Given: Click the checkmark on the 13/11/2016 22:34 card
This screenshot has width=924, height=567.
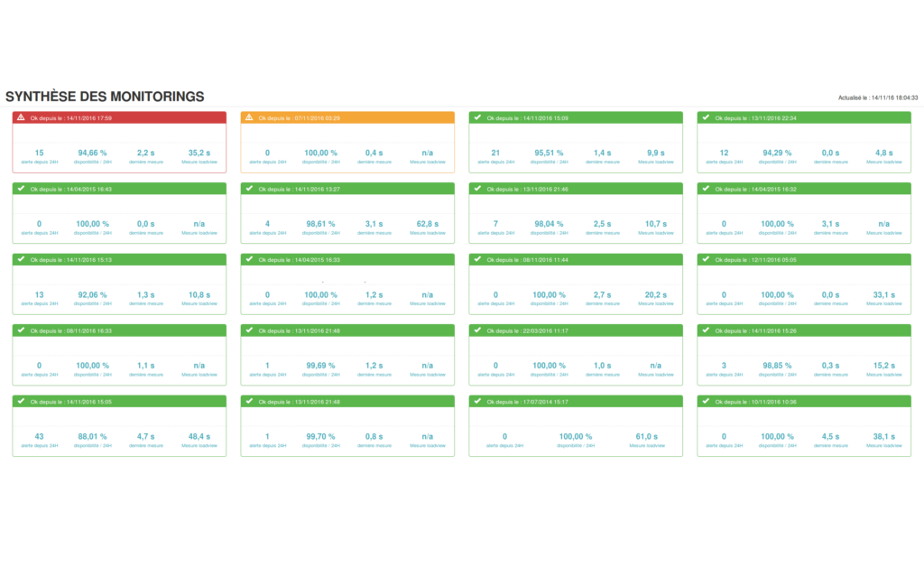Looking at the screenshot, I should click(706, 116).
